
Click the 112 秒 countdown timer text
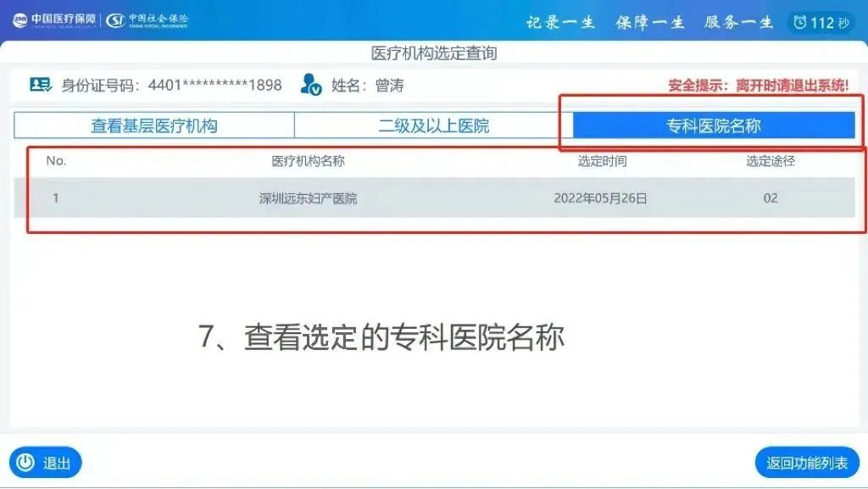(829, 23)
